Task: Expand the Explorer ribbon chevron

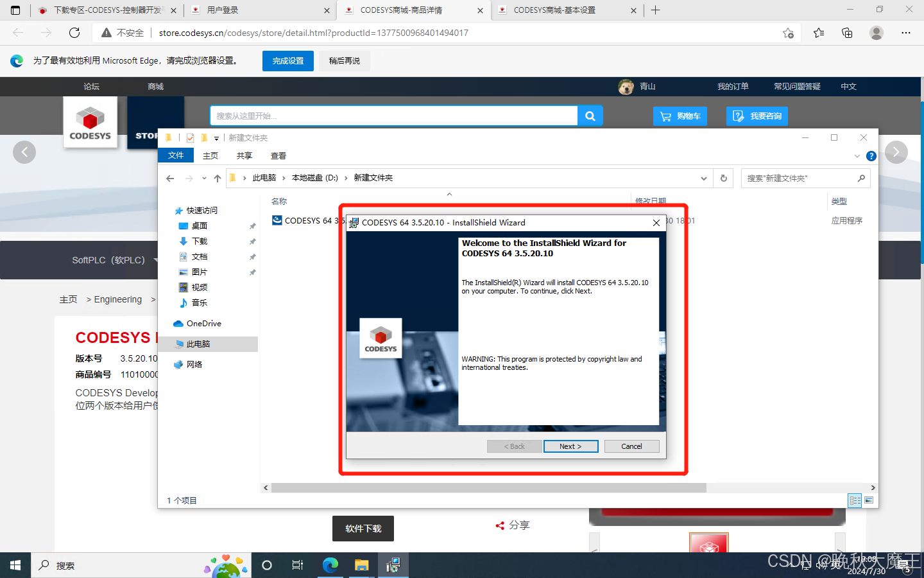Action: click(x=857, y=156)
